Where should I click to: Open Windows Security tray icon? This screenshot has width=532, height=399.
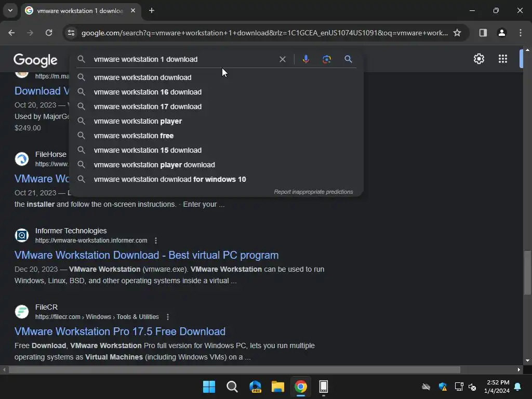[443, 387]
